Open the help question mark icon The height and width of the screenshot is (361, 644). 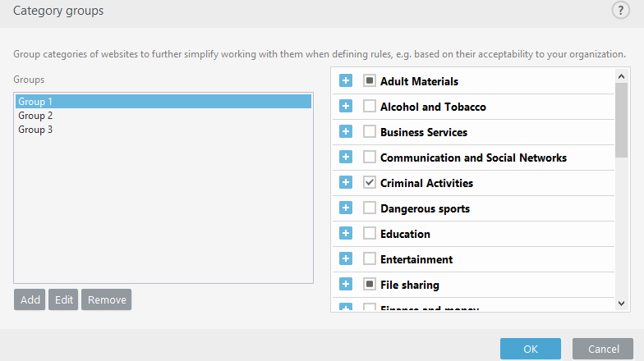(621, 10)
